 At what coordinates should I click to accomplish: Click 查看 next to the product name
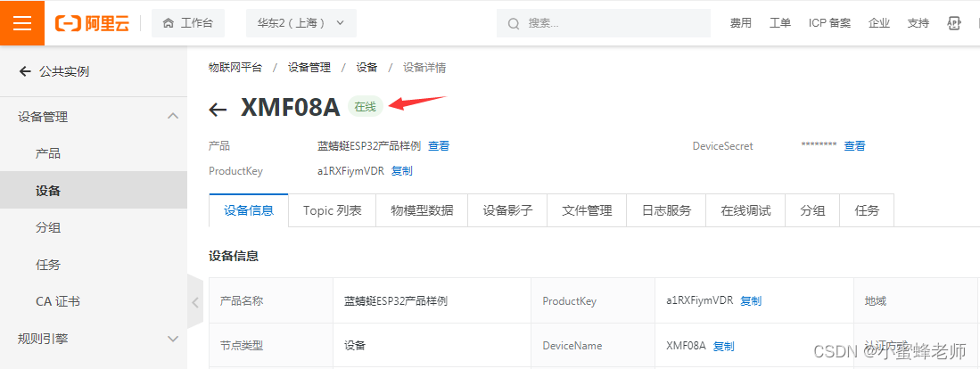click(439, 146)
